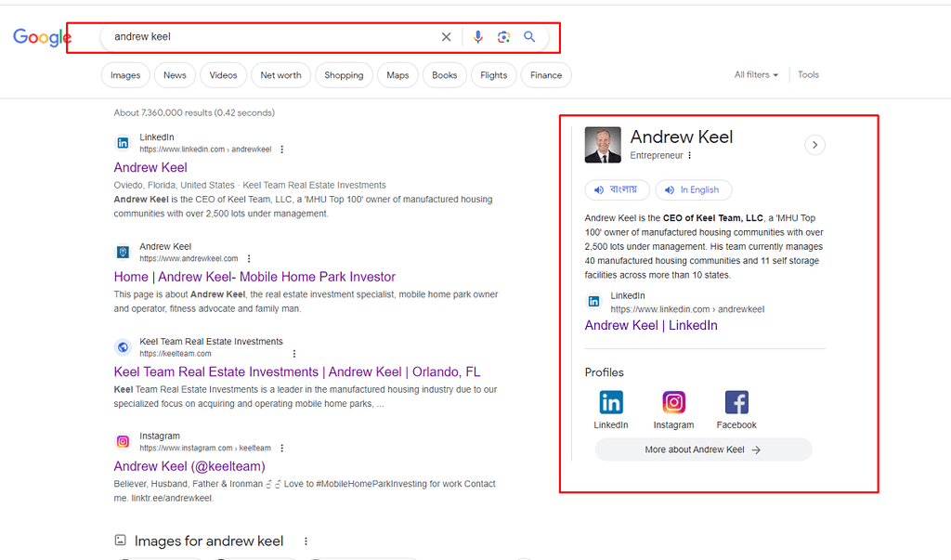Submit search with the magnifier icon
Image resolution: width=951 pixels, height=560 pixels.
coord(529,37)
